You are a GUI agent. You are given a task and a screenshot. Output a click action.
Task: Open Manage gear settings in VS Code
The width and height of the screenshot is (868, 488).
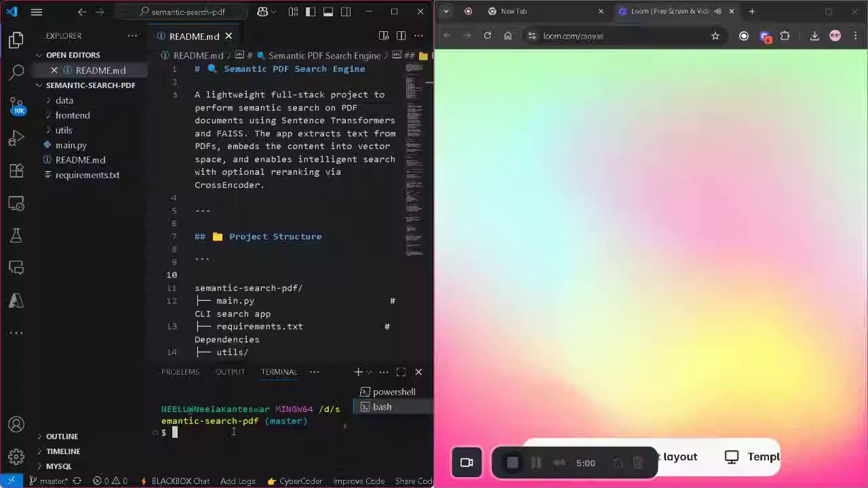(x=16, y=457)
